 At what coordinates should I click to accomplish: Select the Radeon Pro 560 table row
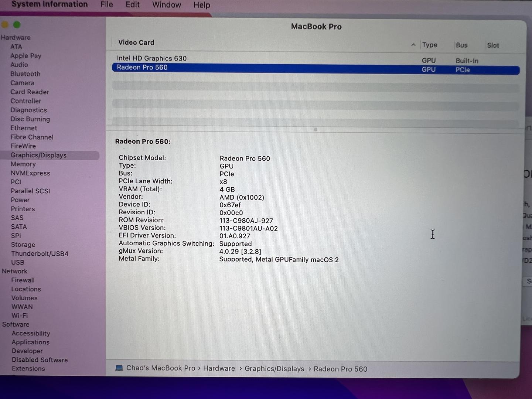click(x=316, y=69)
